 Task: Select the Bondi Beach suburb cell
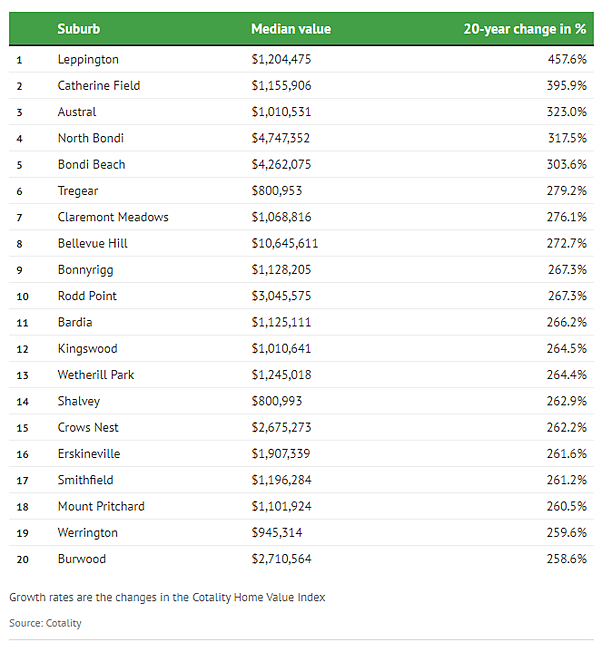point(91,164)
